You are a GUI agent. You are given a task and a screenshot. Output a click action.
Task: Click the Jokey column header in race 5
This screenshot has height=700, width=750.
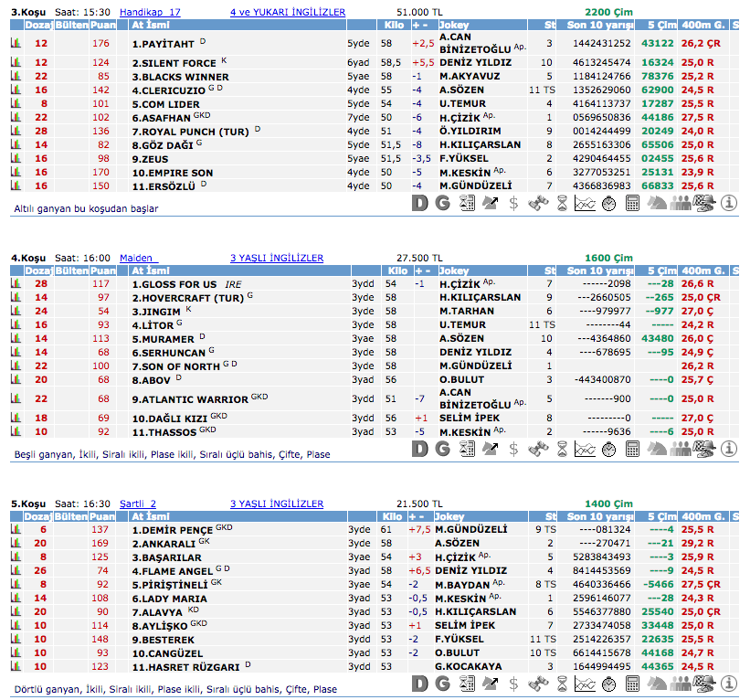pos(453,516)
